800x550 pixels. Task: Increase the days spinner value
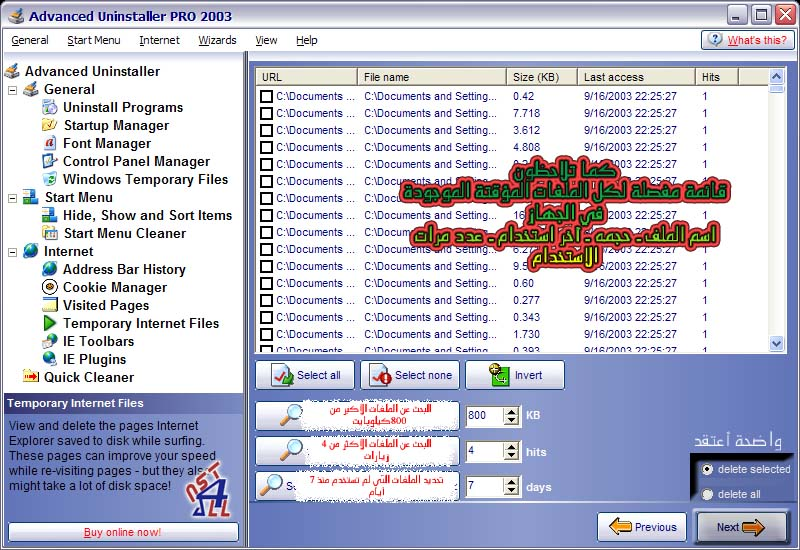(x=511, y=482)
